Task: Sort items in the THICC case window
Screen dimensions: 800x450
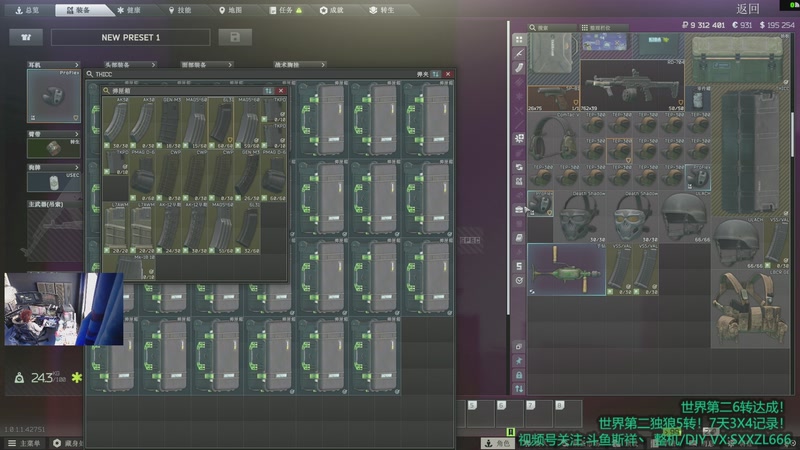Action: click(x=435, y=74)
